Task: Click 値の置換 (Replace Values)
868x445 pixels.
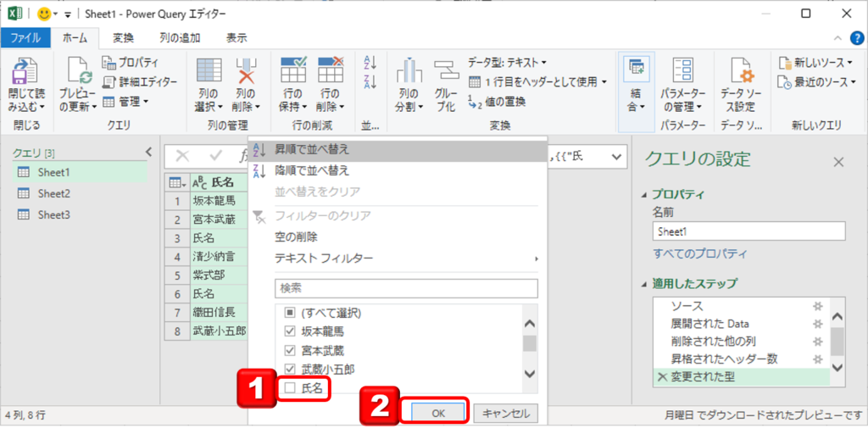Action: pos(497,101)
